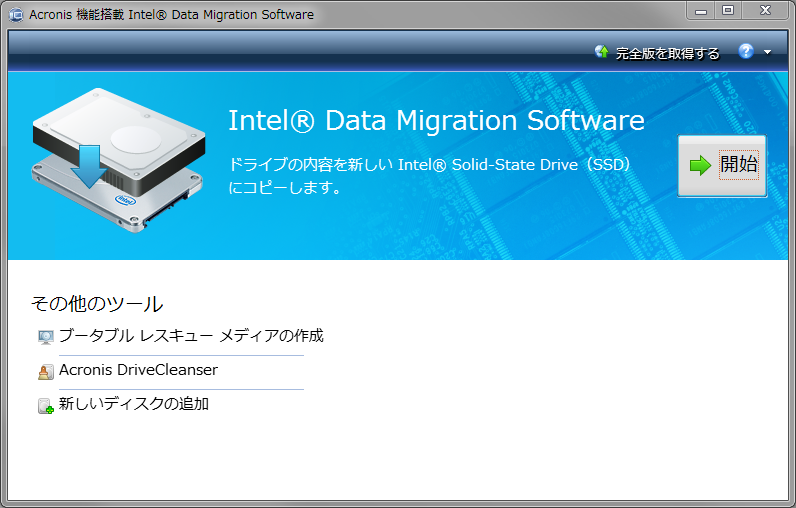Click the globe upgrade icon beside 完全版を取得する

pos(602,52)
